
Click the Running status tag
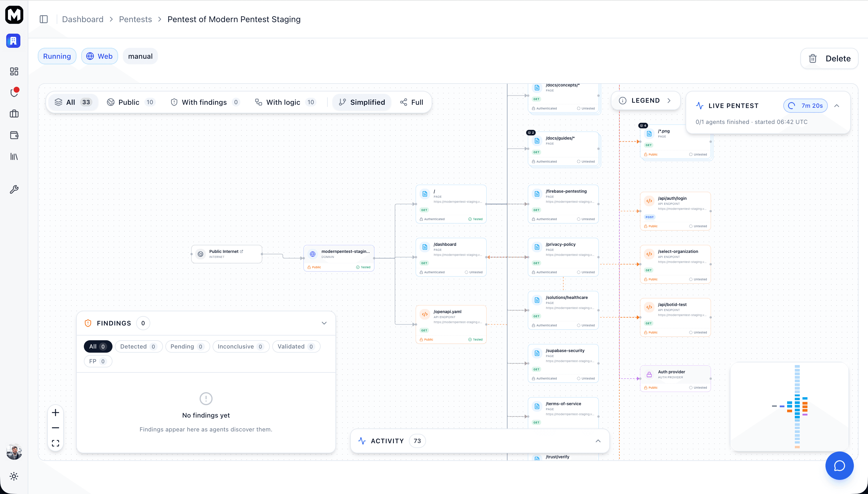coord(57,56)
